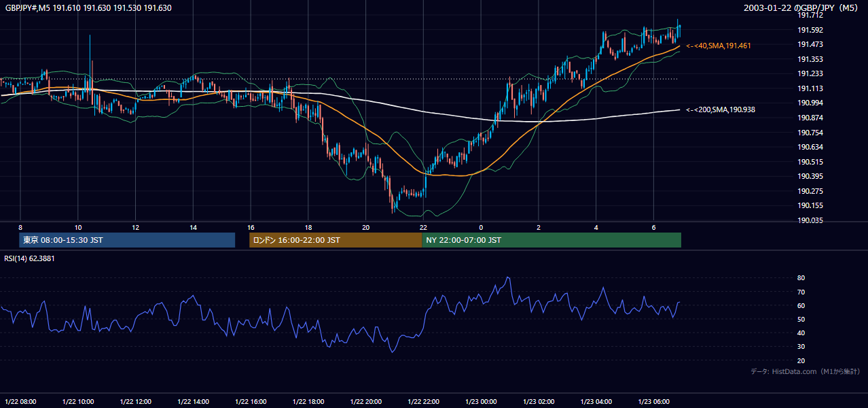Click price axis value 191.113
This screenshot has width=868, height=408.
tap(810, 88)
